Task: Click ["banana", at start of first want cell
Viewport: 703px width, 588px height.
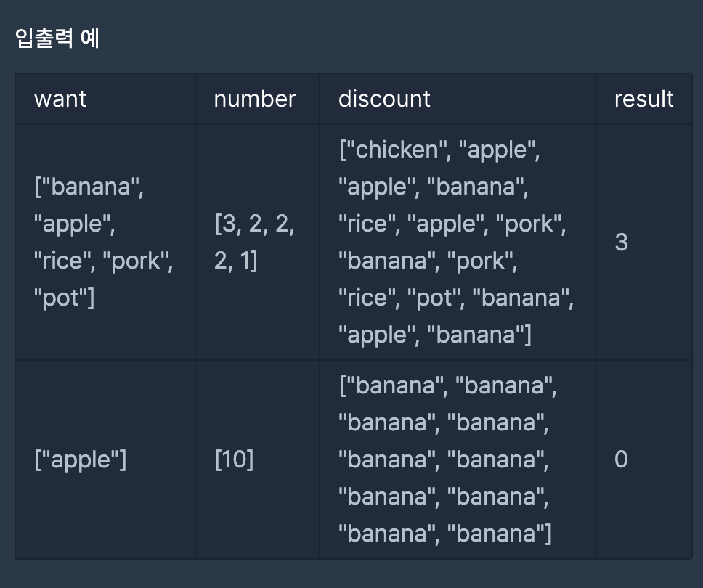Action: tap(89, 187)
